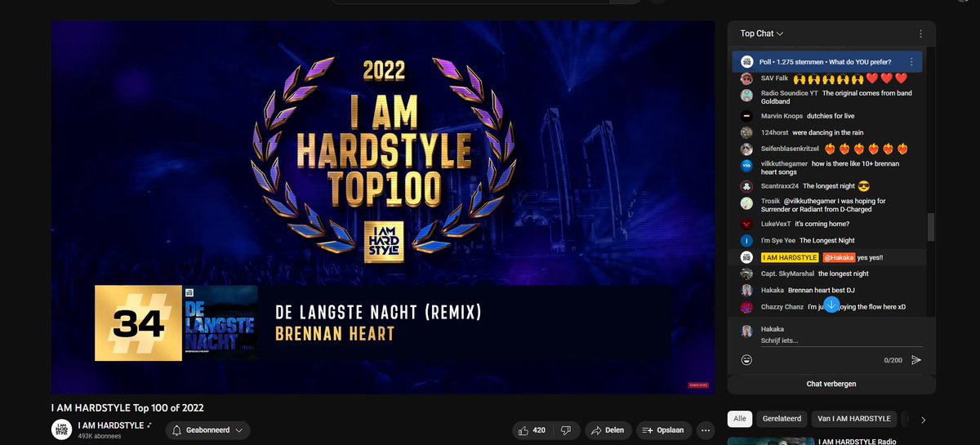Click the @Hakaka mention in chat
The image size is (980, 445).
(x=839, y=257)
